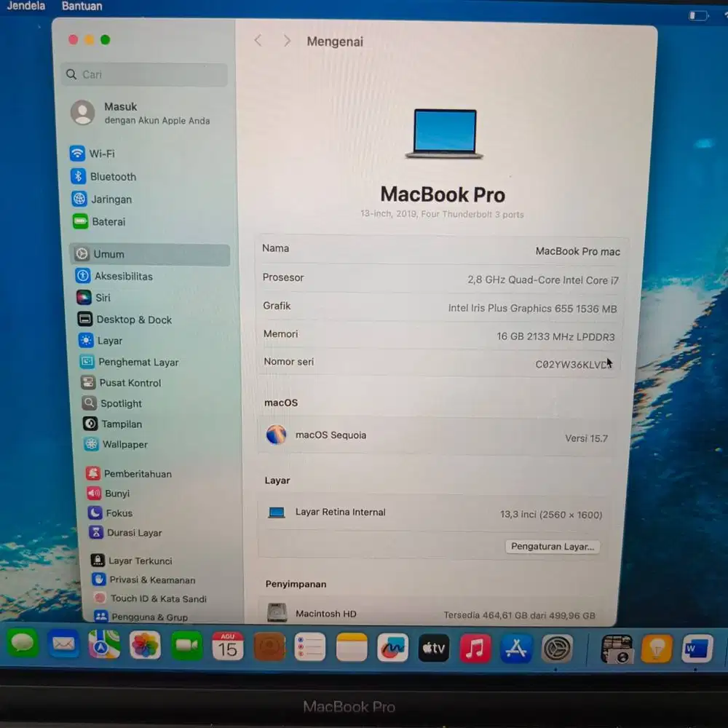Open Bunyi sound settings
Screen dimensions: 728x728
tap(108, 493)
